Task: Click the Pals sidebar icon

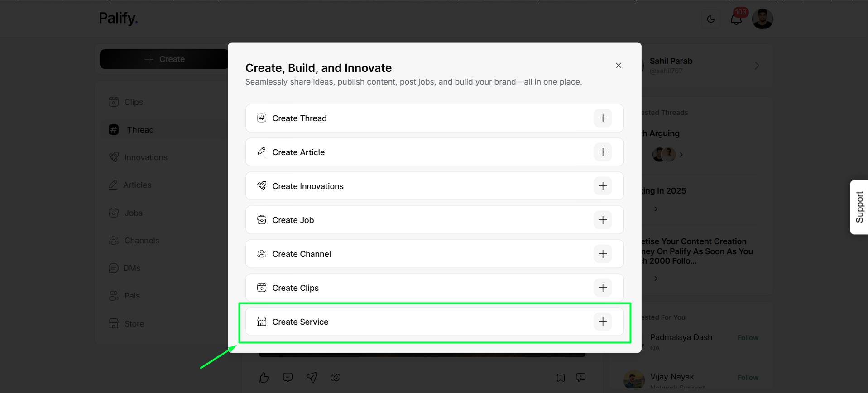Action: tap(114, 296)
